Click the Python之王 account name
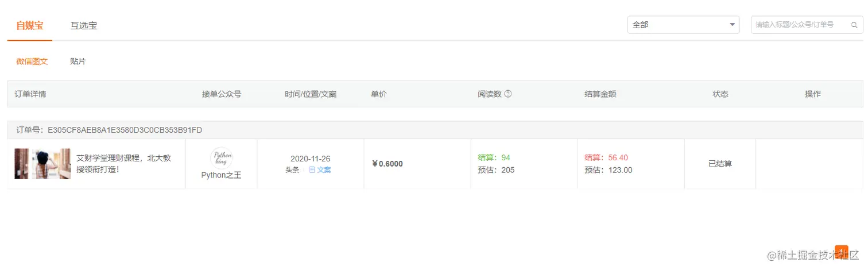Viewport: 868px width, 270px height. click(x=222, y=175)
